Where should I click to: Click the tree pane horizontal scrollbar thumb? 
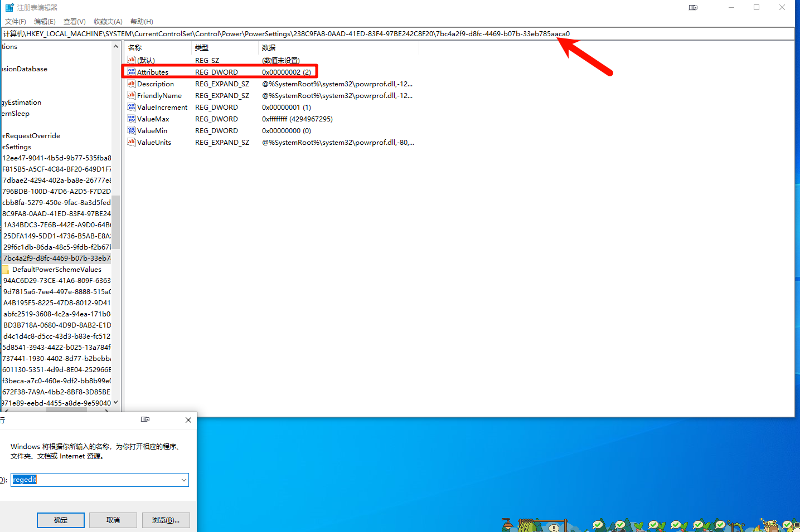click(x=66, y=410)
